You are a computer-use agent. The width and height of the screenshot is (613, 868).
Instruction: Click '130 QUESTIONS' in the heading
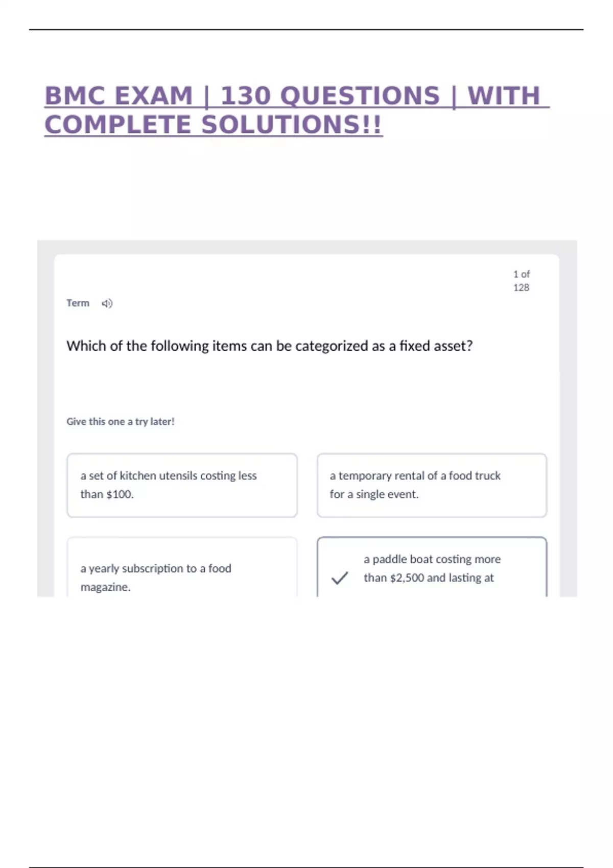point(330,96)
